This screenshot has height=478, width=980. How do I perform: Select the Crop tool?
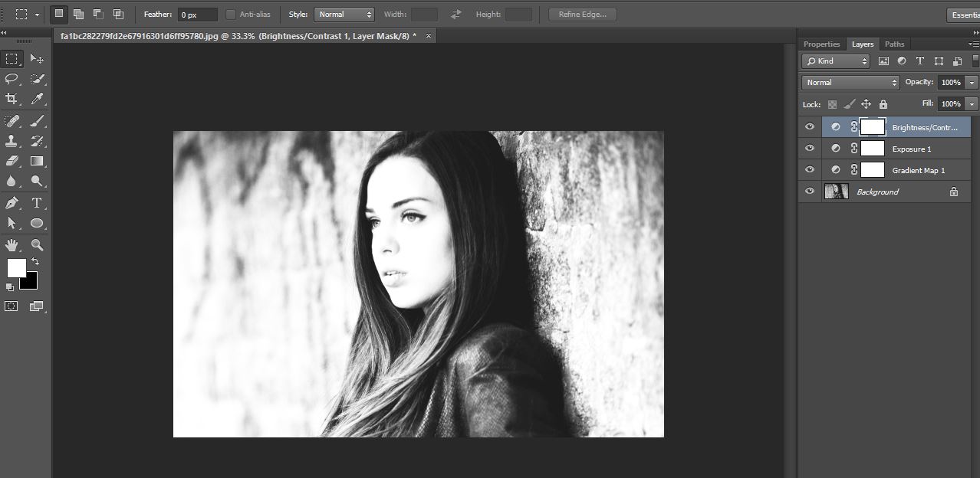(x=12, y=99)
